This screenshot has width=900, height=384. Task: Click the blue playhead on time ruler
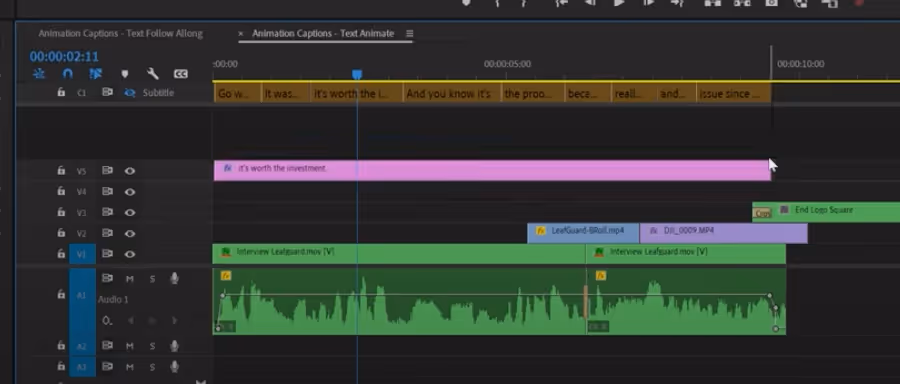[x=356, y=74]
